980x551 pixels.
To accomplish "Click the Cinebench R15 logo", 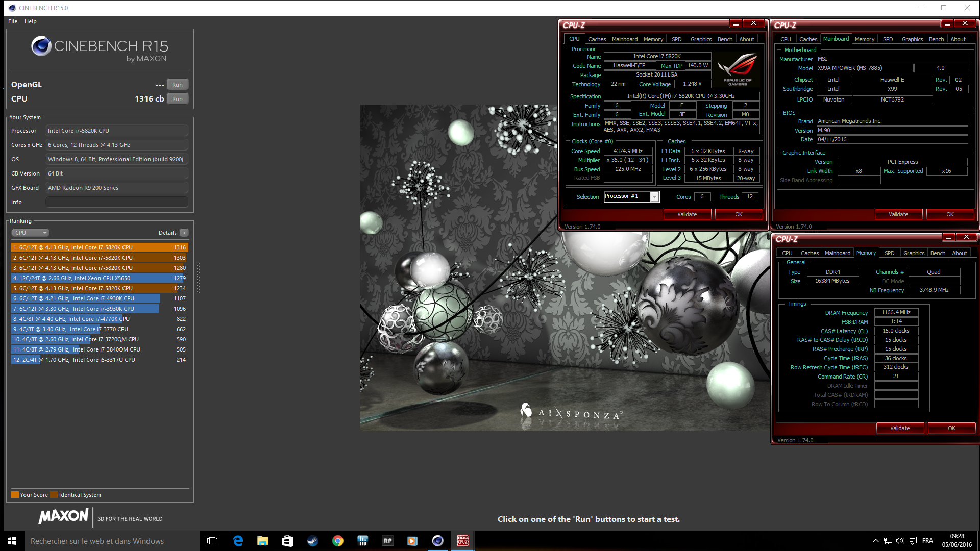I will [100, 49].
